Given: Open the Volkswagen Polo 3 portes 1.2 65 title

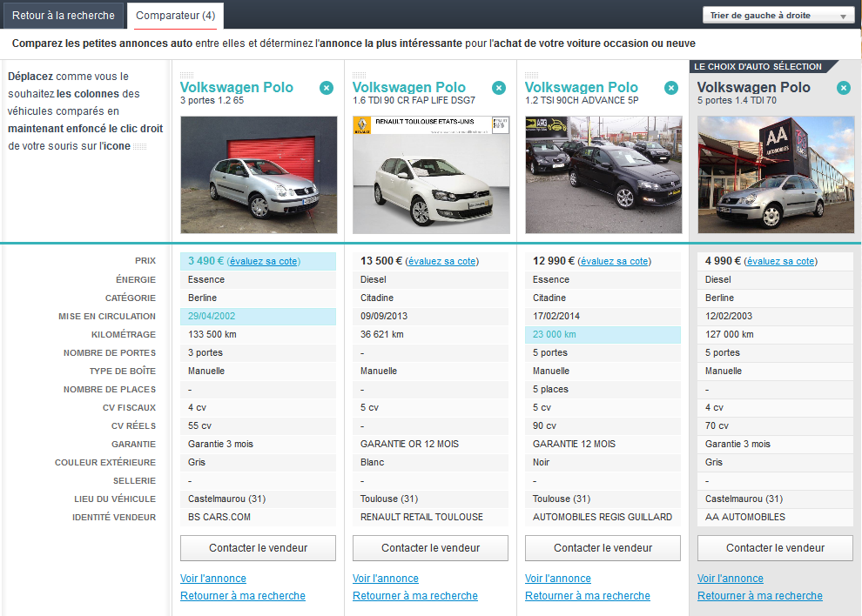Looking at the screenshot, I should (236, 87).
